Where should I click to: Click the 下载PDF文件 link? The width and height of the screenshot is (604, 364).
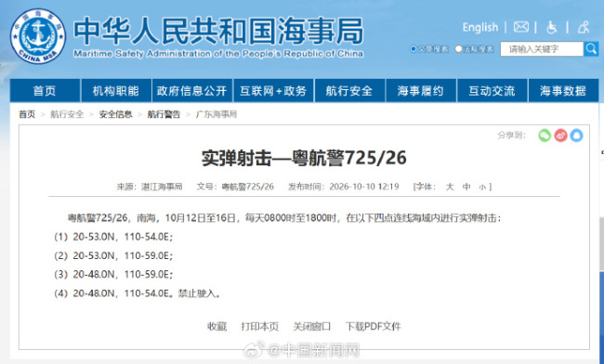tap(373, 327)
